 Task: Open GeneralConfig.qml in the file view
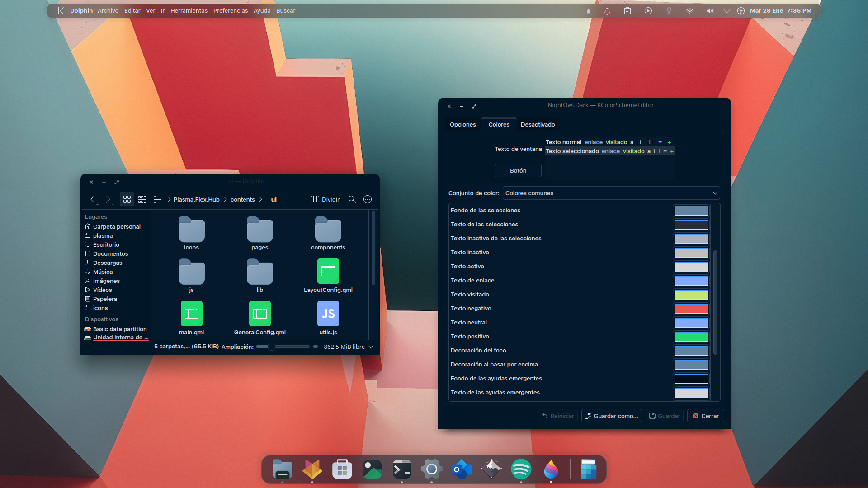click(x=260, y=314)
